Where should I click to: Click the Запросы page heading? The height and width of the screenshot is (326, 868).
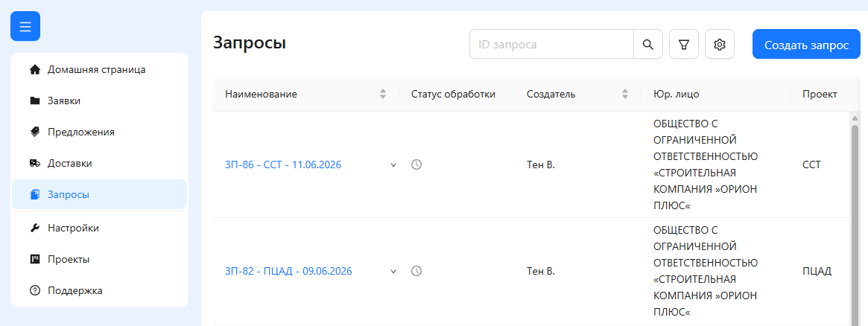tap(250, 43)
